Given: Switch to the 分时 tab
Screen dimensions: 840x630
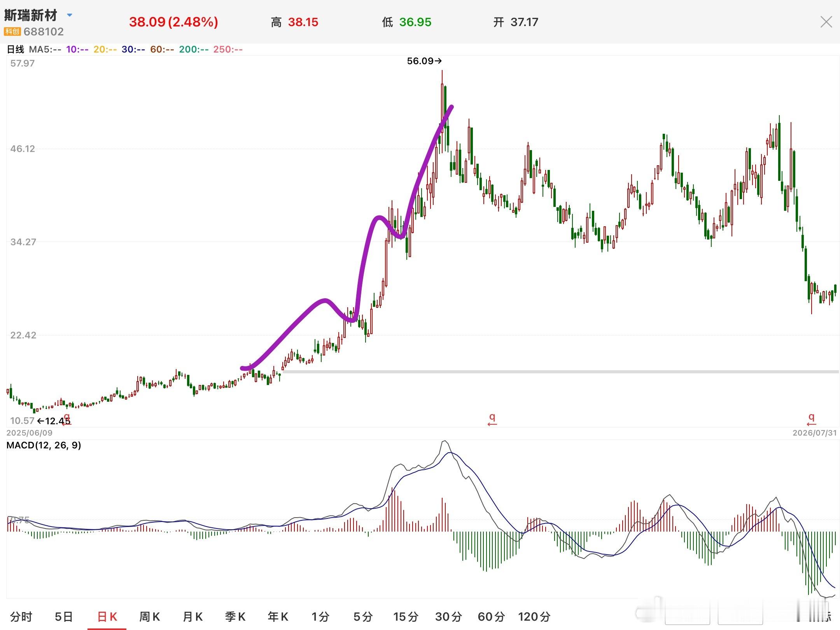Looking at the screenshot, I should [21, 617].
